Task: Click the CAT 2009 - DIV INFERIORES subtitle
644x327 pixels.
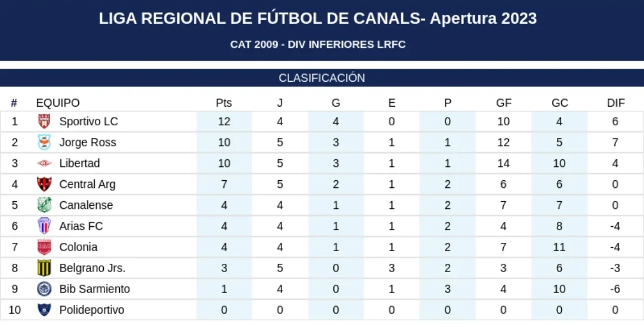Action: pos(318,45)
